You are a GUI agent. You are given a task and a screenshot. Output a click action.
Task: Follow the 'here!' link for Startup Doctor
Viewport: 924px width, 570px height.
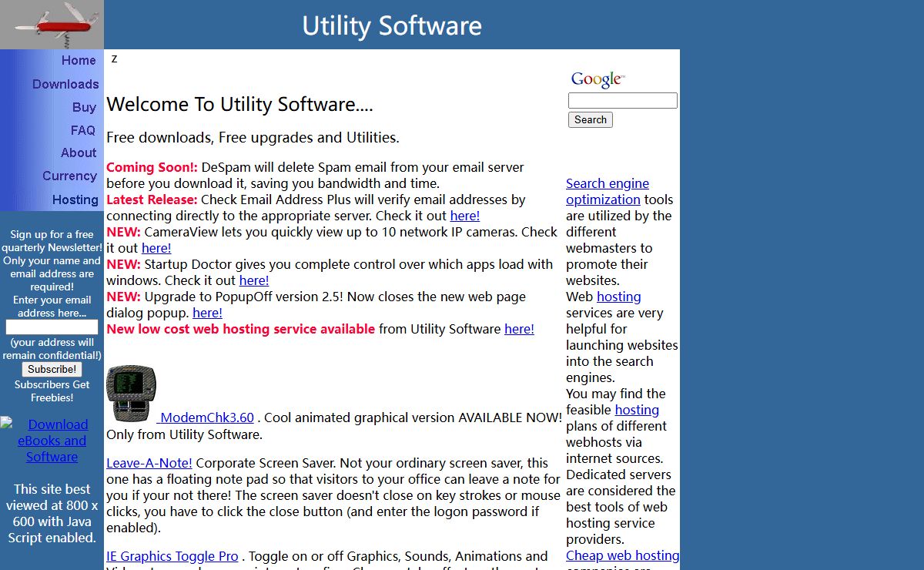(254, 280)
